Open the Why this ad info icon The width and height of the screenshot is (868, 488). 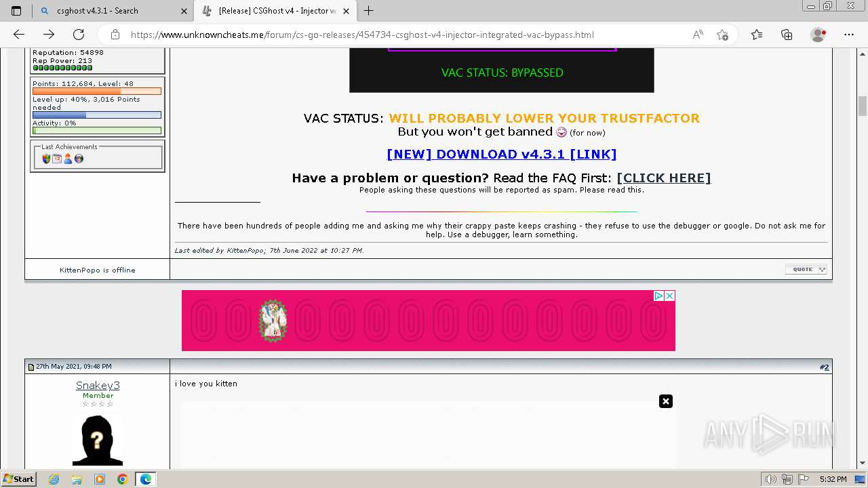coord(658,296)
